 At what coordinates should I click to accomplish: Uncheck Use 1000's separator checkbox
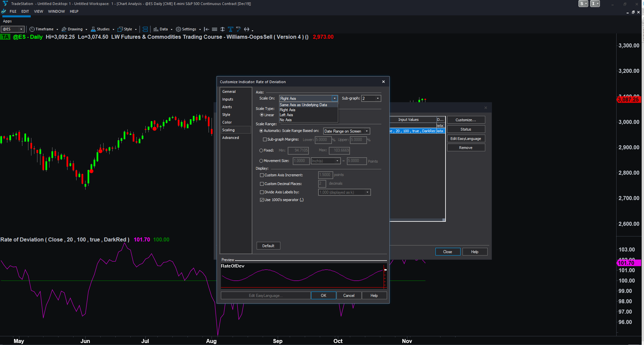(262, 200)
